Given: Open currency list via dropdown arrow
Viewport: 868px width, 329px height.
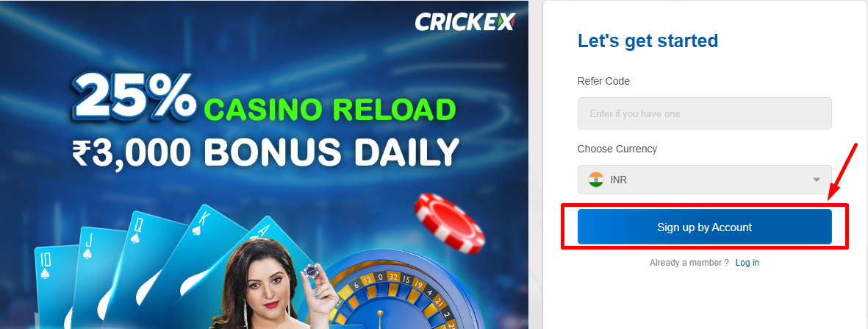Looking at the screenshot, I should click(x=816, y=180).
